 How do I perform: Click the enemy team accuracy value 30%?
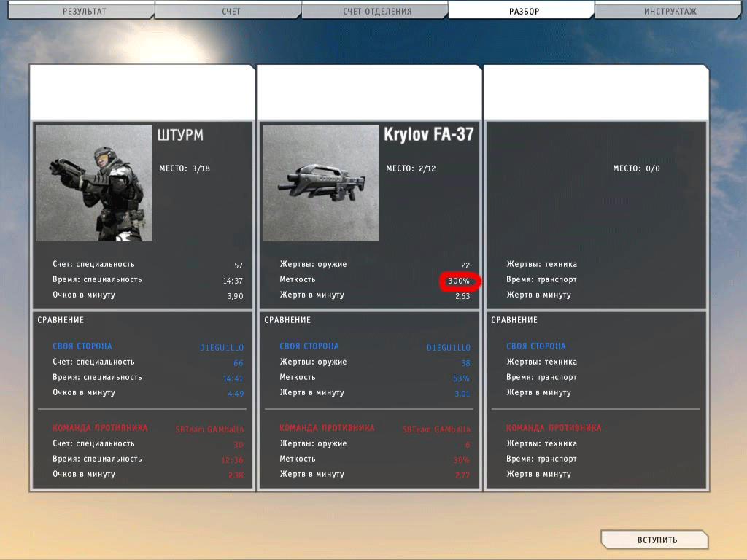pyautogui.click(x=461, y=459)
